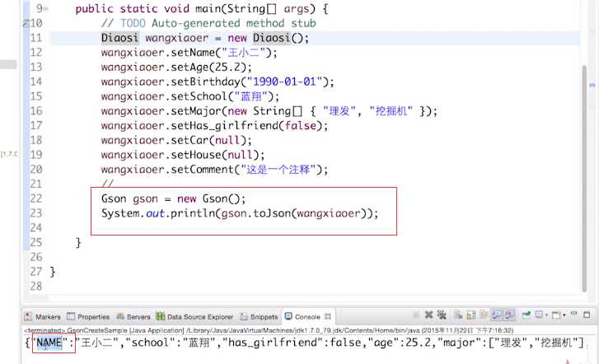Click line number 11 in the gutter

[36, 38]
